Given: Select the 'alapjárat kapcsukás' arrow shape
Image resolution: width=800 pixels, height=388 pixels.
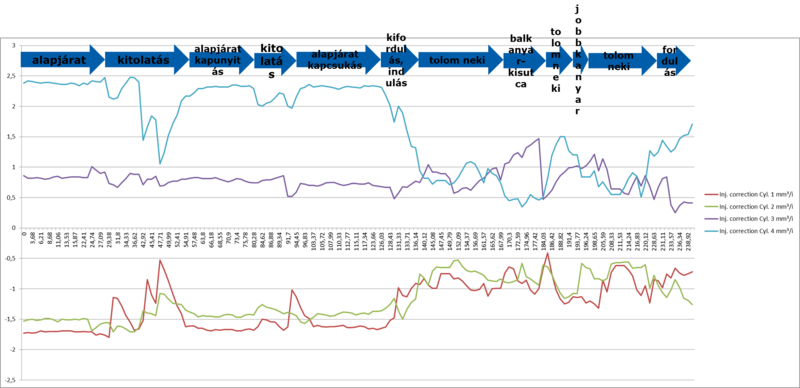Looking at the screenshot, I should coord(338,60).
